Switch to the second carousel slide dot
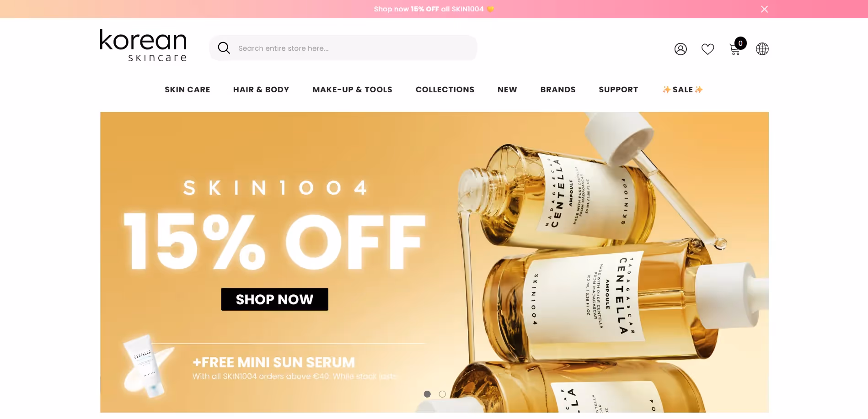The width and height of the screenshot is (868, 419). (442, 394)
